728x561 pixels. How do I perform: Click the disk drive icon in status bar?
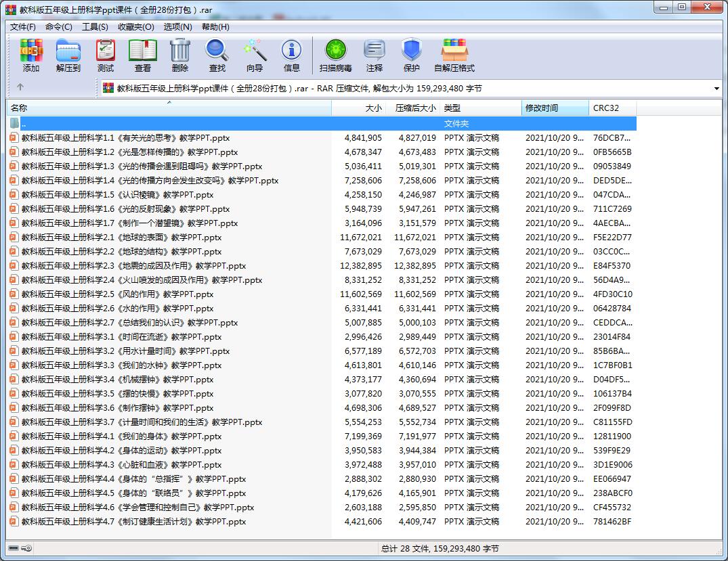coord(14,548)
